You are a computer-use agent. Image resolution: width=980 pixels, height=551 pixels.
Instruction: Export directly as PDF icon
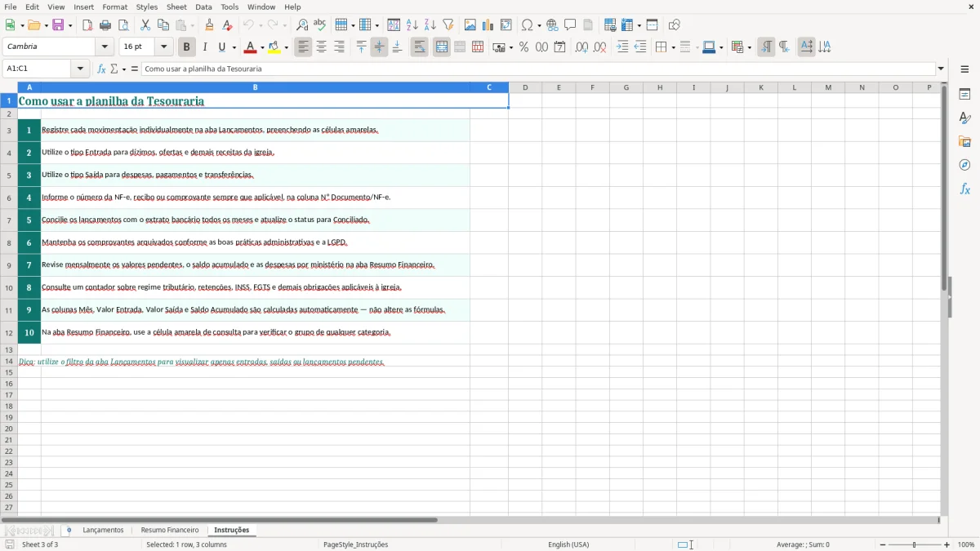(x=88, y=25)
